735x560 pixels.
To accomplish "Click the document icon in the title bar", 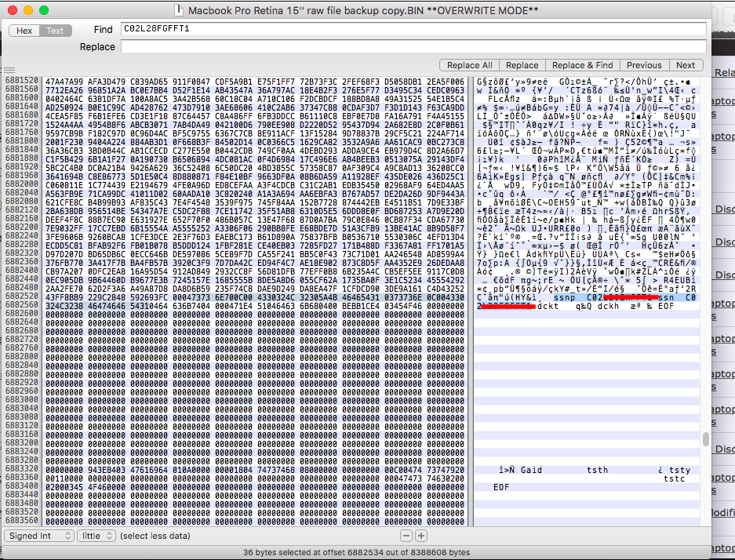I will [x=179, y=10].
